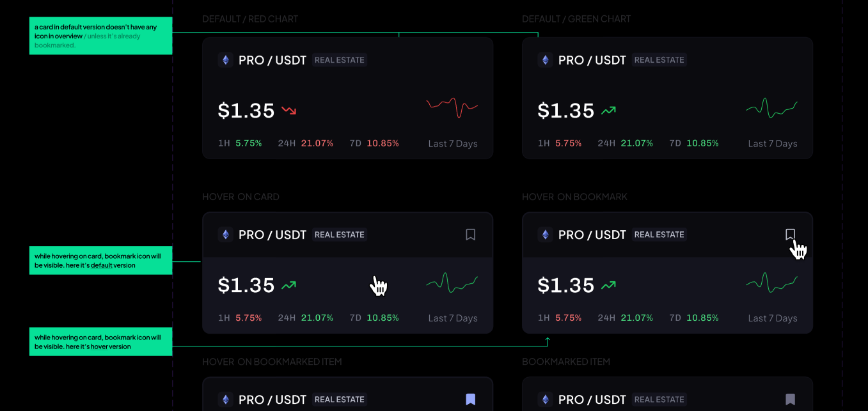Toggle bookmark on Hover On Bookmark card
This screenshot has height=411, width=868.
pyautogui.click(x=791, y=235)
